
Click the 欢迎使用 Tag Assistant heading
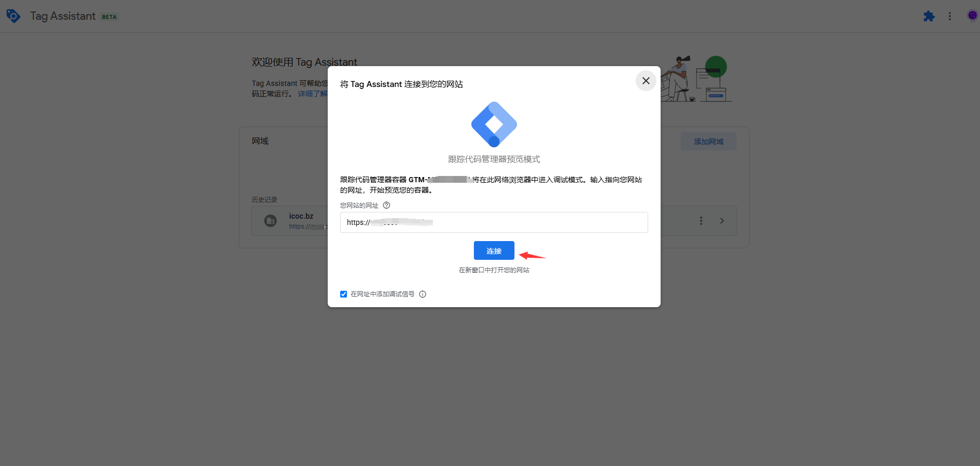pyautogui.click(x=304, y=62)
